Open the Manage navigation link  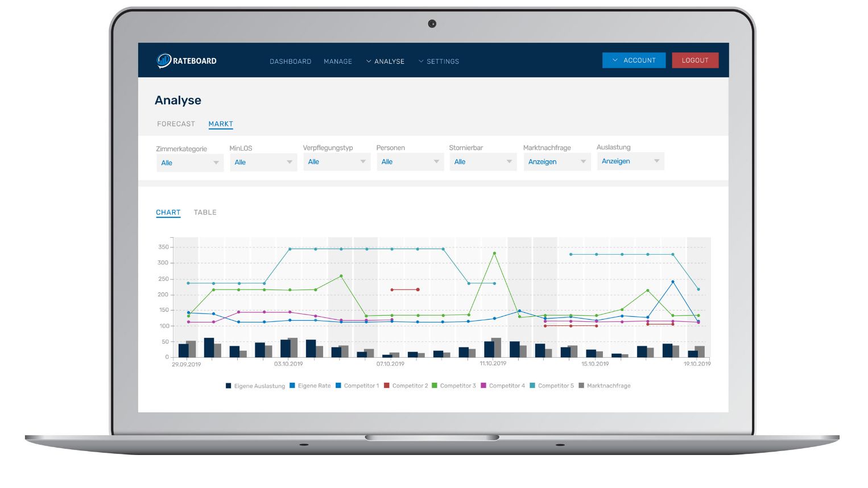click(338, 61)
